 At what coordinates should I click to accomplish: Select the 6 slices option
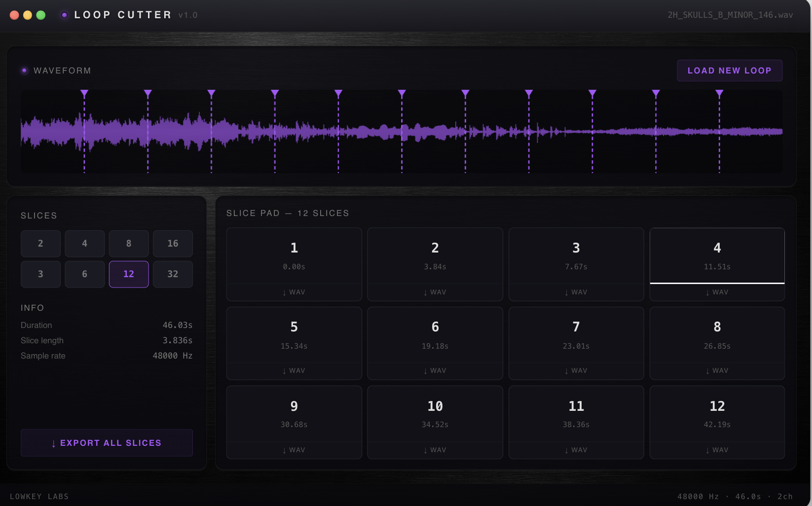pos(84,274)
